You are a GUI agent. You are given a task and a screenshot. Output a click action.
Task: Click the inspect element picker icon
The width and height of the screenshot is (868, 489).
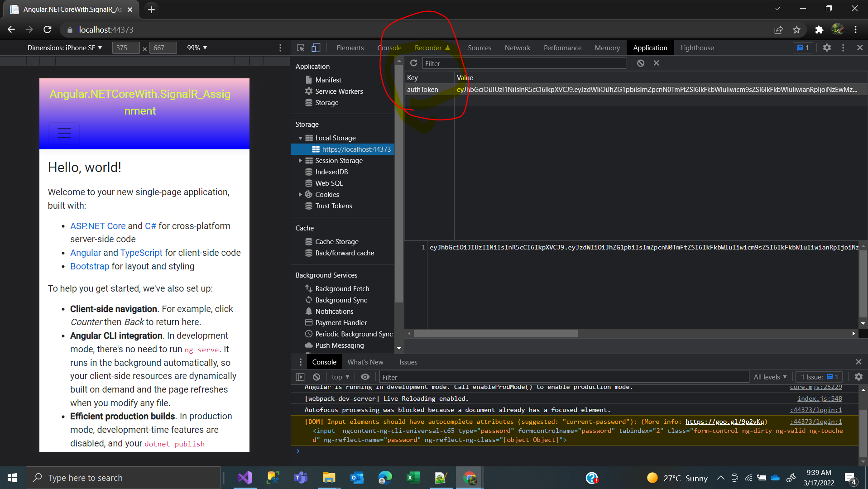click(301, 48)
